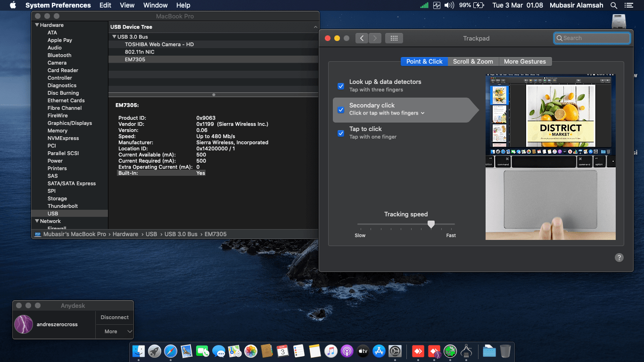Toggle Secondary click checkbox
644x362 pixels.
341,109
